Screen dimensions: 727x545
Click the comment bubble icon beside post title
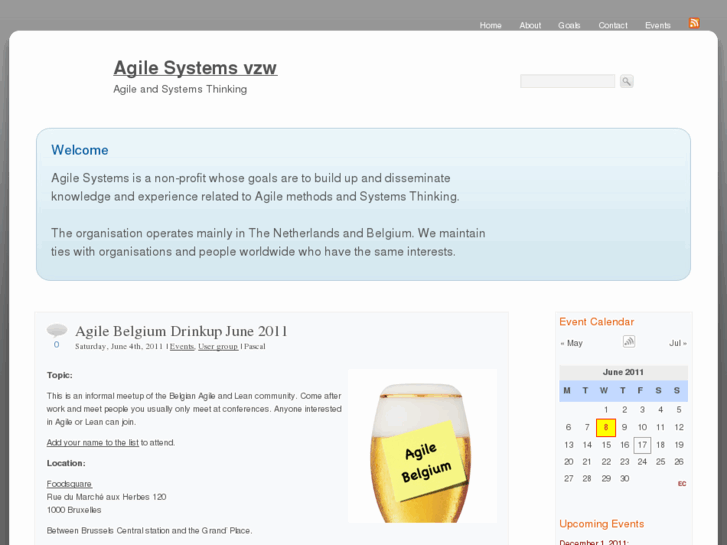point(57,330)
